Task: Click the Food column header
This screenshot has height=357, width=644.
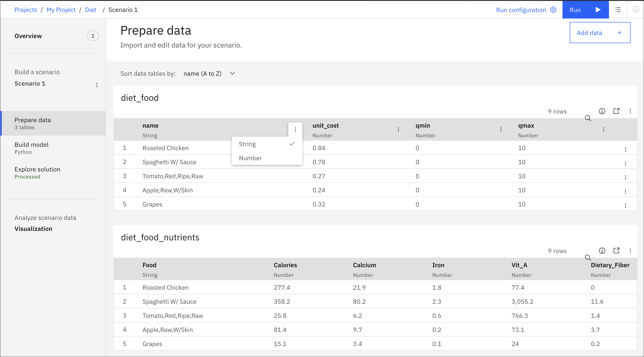Action: click(x=149, y=265)
